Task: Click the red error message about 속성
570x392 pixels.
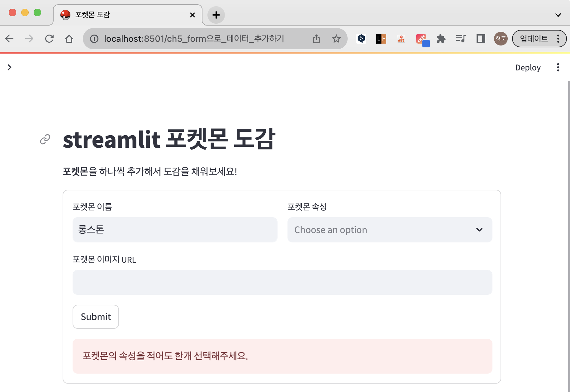Action: click(x=283, y=356)
